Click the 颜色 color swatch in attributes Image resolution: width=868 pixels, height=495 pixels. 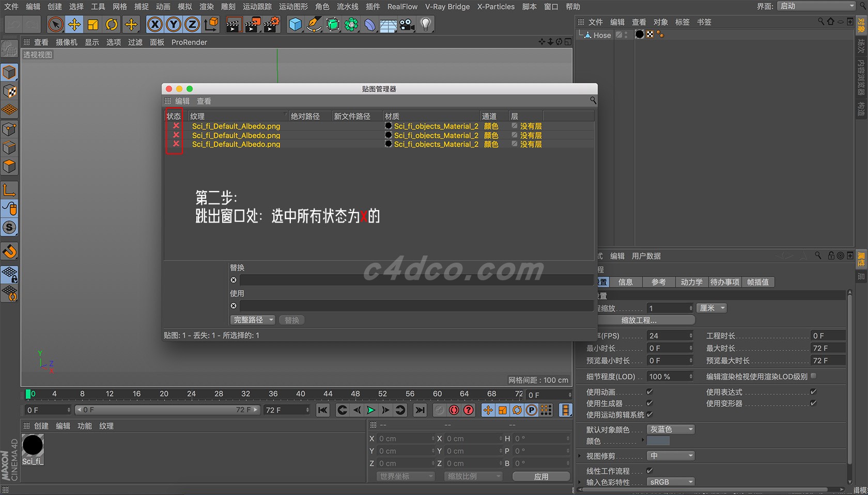(x=658, y=441)
